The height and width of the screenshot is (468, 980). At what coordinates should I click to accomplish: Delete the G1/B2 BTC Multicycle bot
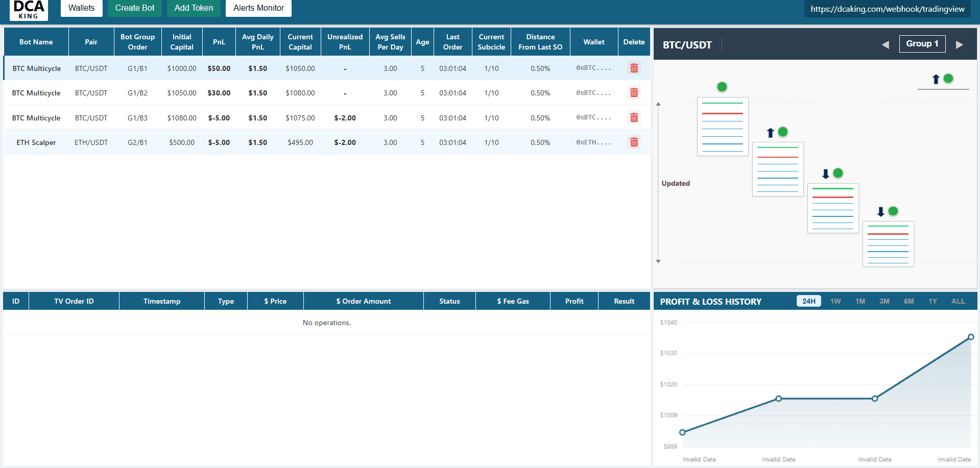[634, 92]
